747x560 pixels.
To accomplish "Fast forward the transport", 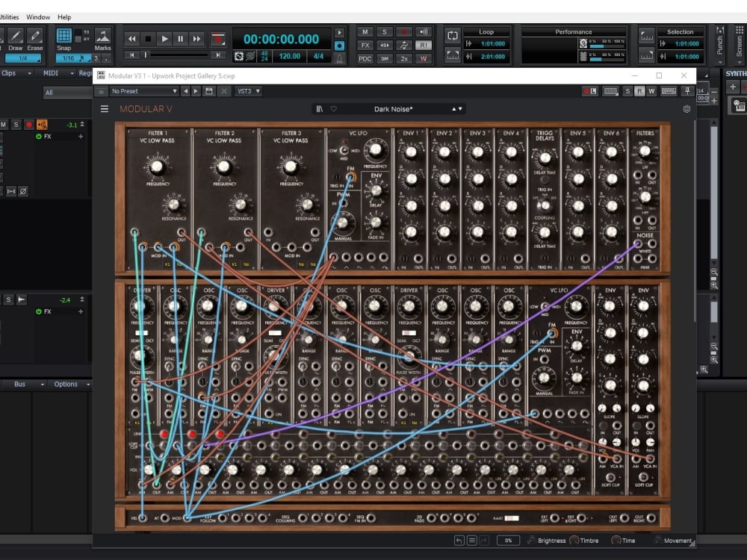I will click(x=196, y=39).
